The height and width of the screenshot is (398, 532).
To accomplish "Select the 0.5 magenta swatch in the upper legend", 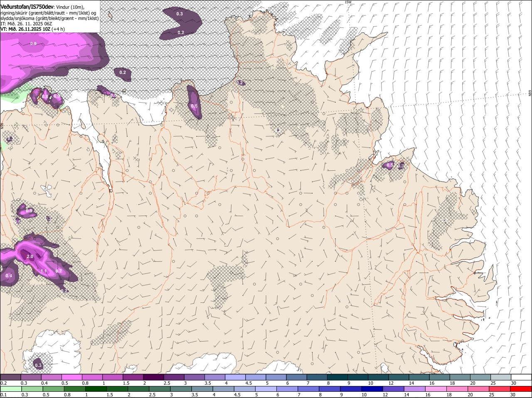I will [71, 377].
